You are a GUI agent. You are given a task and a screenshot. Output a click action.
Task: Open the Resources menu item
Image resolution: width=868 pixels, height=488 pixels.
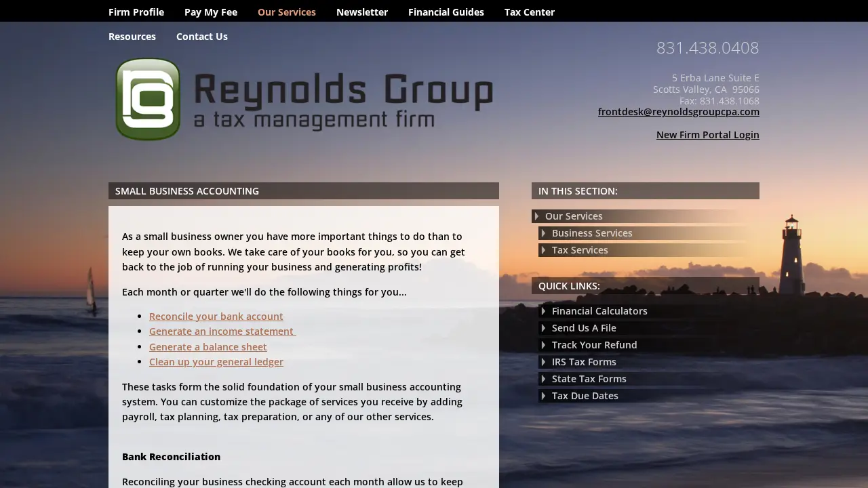point(132,37)
